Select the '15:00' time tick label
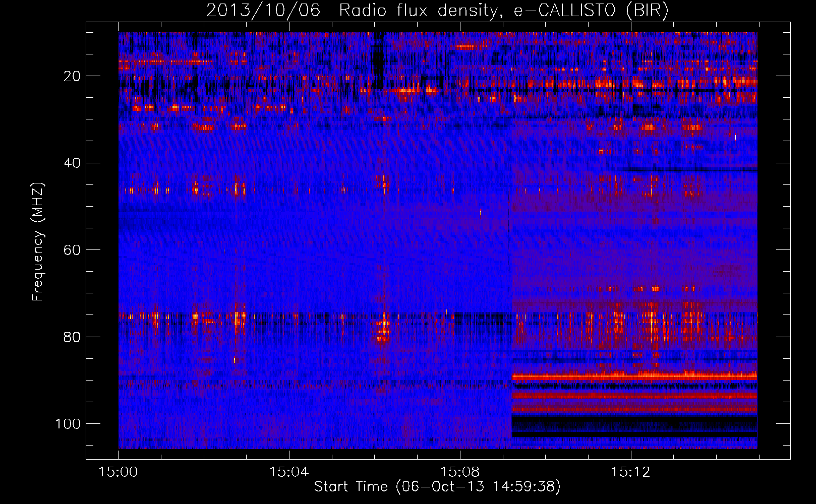This screenshot has width=816, height=504. click(x=119, y=472)
